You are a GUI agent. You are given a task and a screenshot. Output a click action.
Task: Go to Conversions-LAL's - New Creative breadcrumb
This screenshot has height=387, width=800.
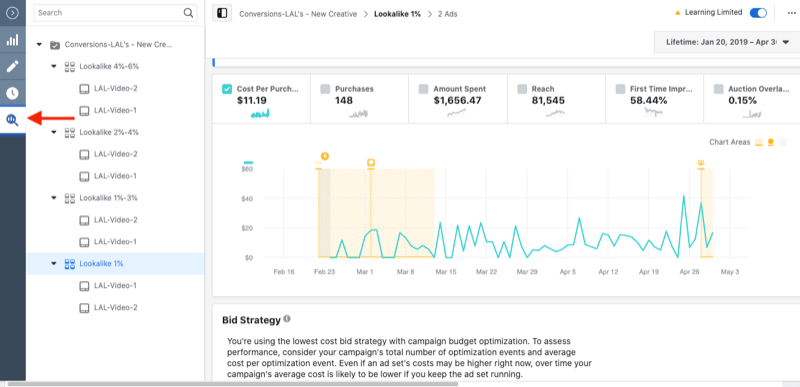coord(298,14)
